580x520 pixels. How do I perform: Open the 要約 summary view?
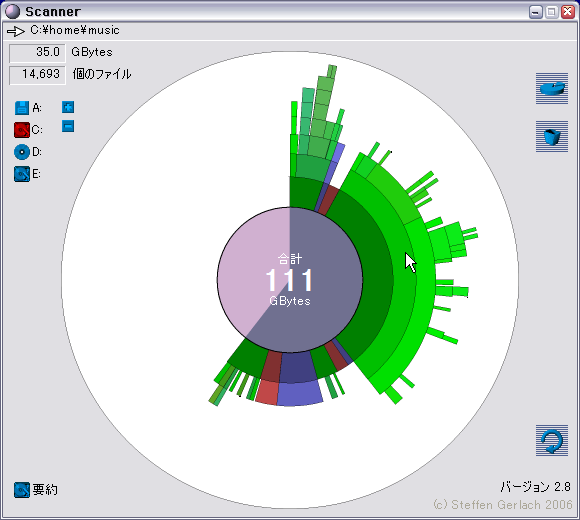pos(36,490)
